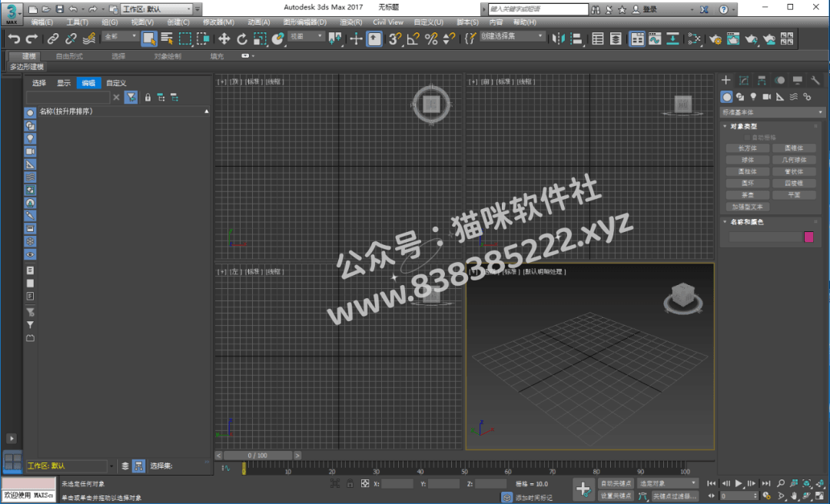Click the search help keyword input field
The image size is (830, 504).
pyautogui.click(x=538, y=9)
